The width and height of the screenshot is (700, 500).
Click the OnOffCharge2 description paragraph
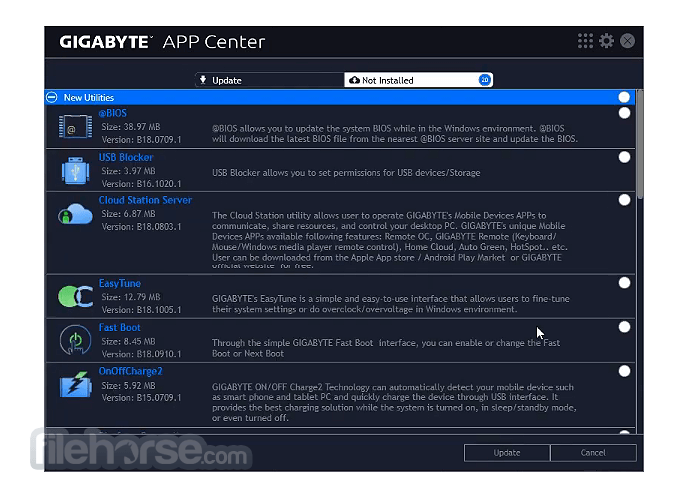point(394,403)
